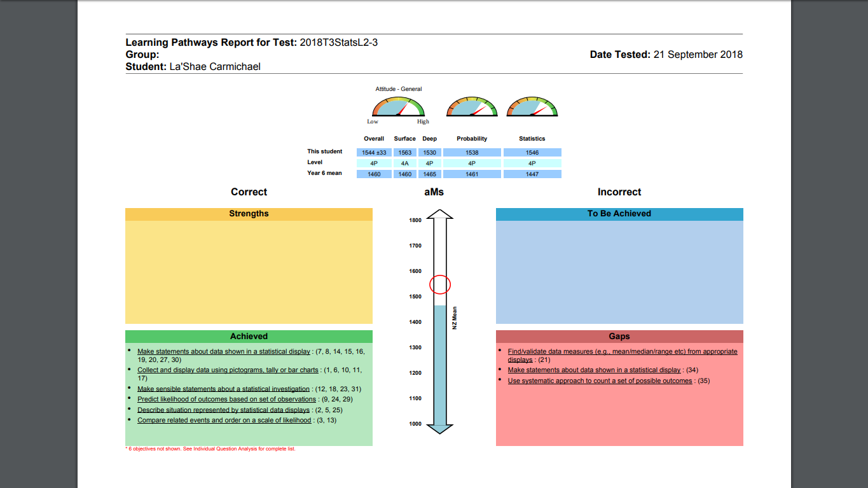Open 'Compare related events and order' link
Screen dimensions: 868x488
(x=224, y=421)
